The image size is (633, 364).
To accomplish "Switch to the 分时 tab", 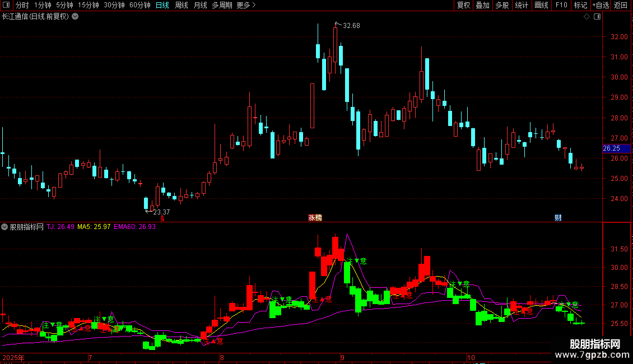I will point(22,5).
